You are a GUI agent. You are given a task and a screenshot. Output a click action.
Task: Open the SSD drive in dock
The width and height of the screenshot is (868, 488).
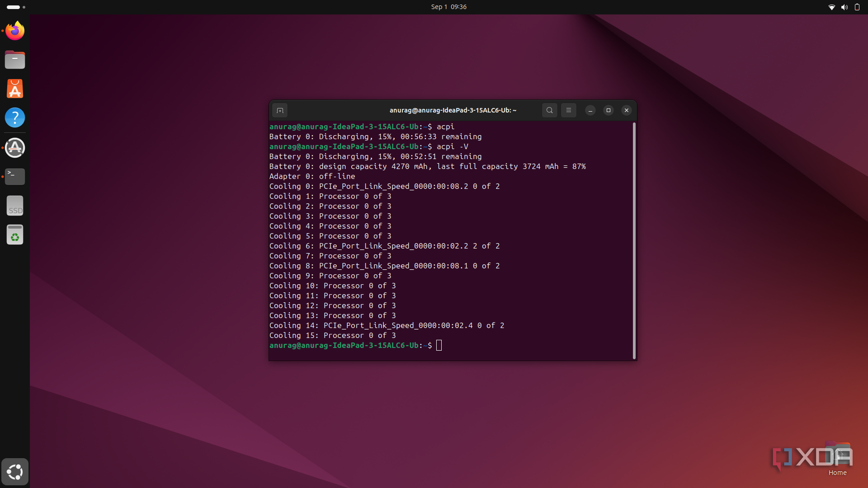pos(15,206)
